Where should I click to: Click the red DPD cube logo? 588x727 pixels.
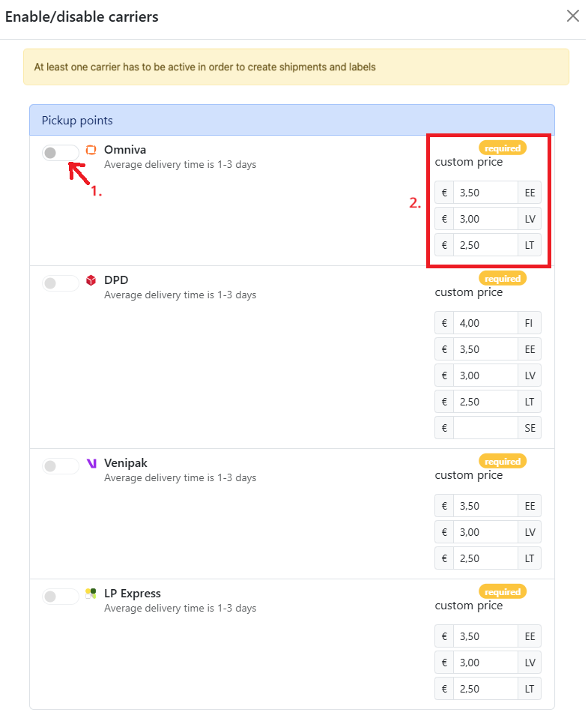coord(91,280)
